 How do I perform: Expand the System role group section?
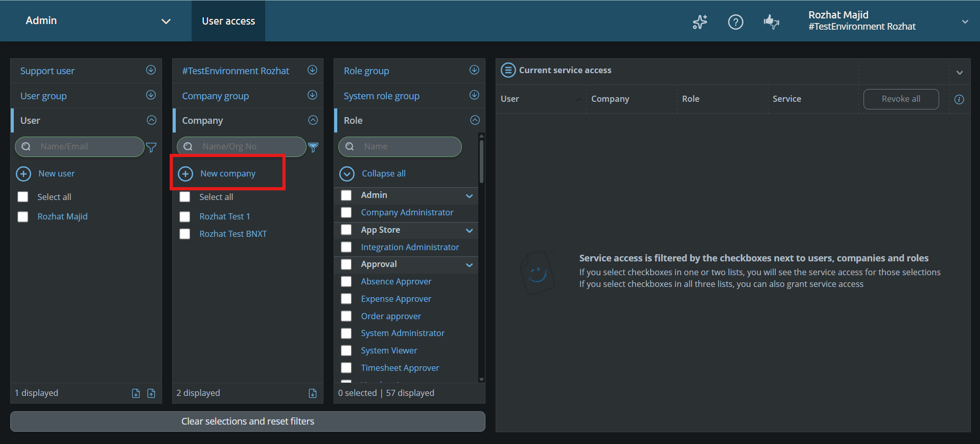[474, 95]
